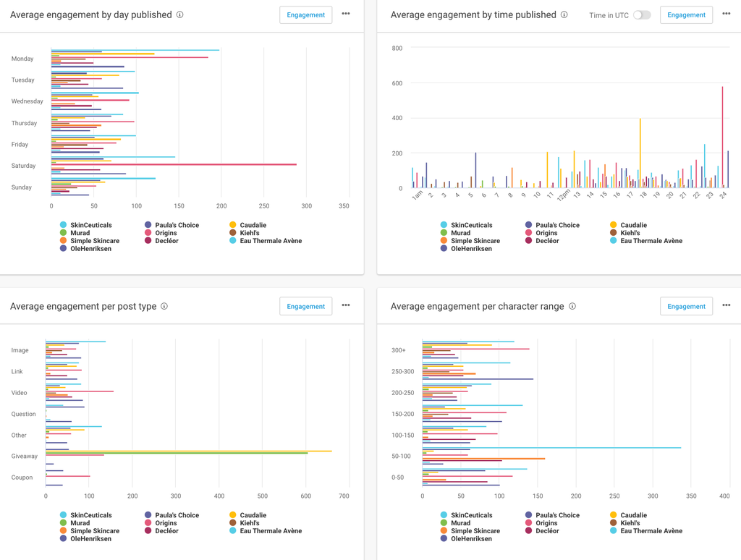This screenshot has width=741, height=560.
Task: Click info icon beside post type title
Action: [164, 306]
